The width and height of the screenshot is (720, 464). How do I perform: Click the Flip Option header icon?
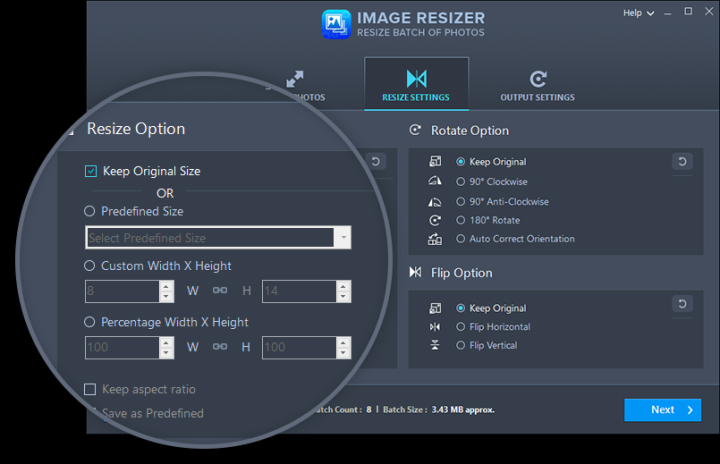[415, 272]
